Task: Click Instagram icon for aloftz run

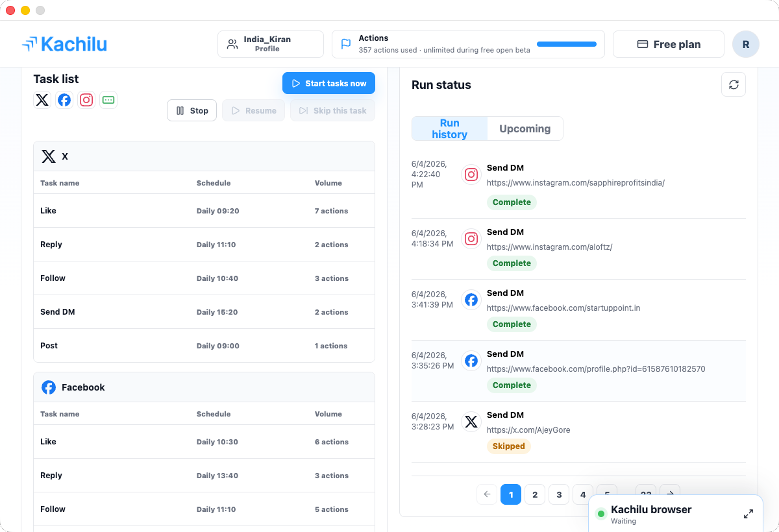Action: pos(472,239)
